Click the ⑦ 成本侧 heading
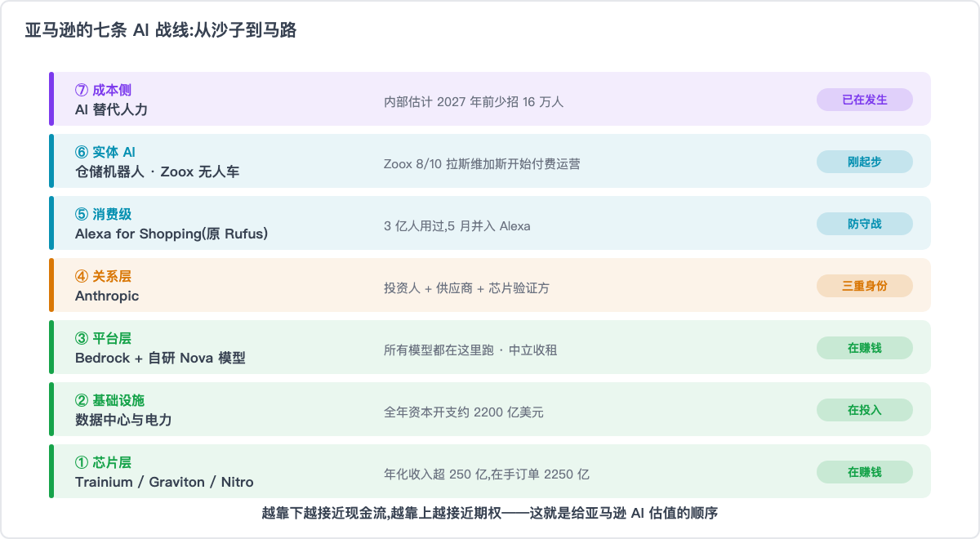Viewport: 980px width, 539px height. click(103, 90)
